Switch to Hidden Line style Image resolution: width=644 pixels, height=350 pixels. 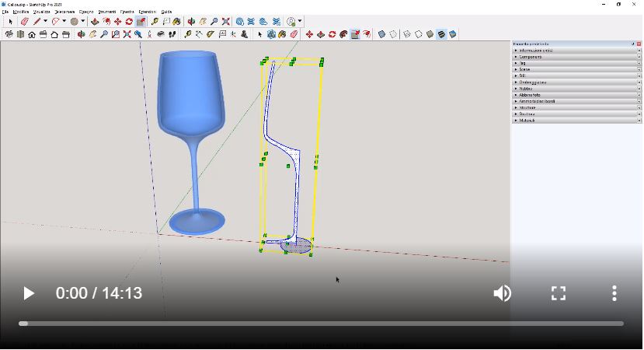pyautogui.click(x=418, y=34)
